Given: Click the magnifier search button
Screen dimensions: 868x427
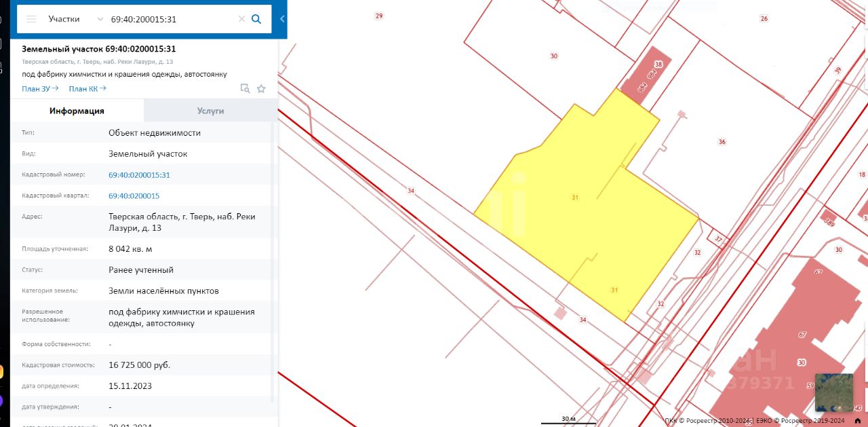Looking at the screenshot, I should (256, 19).
